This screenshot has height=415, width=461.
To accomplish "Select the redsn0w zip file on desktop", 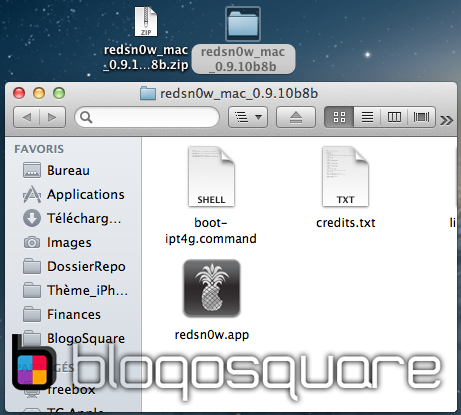I will [x=146, y=22].
